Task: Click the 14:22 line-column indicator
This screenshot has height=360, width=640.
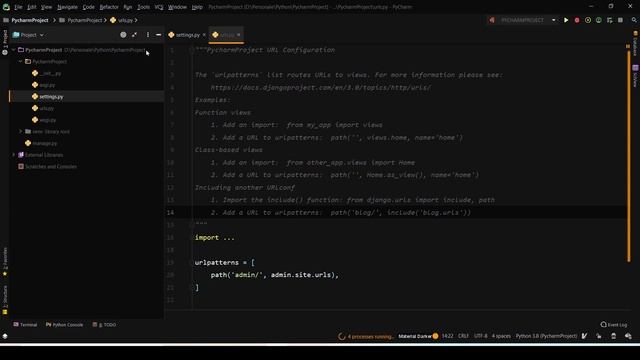Action: (x=447, y=336)
